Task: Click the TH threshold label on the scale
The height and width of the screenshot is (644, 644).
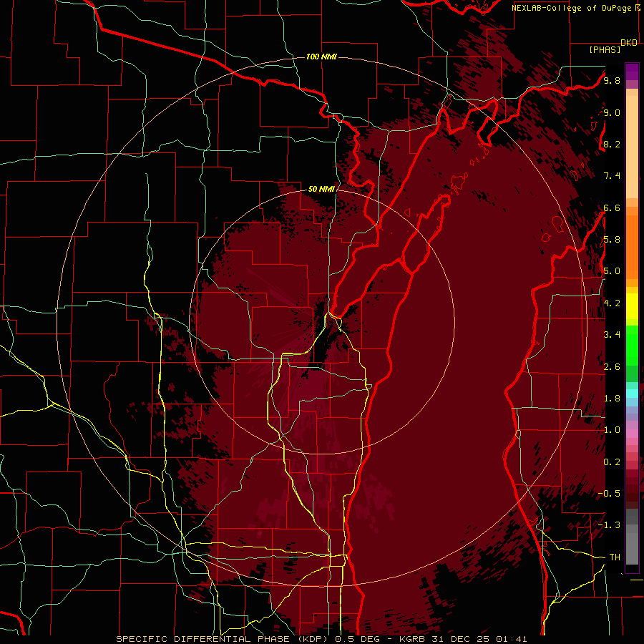Action: coord(615,557)
